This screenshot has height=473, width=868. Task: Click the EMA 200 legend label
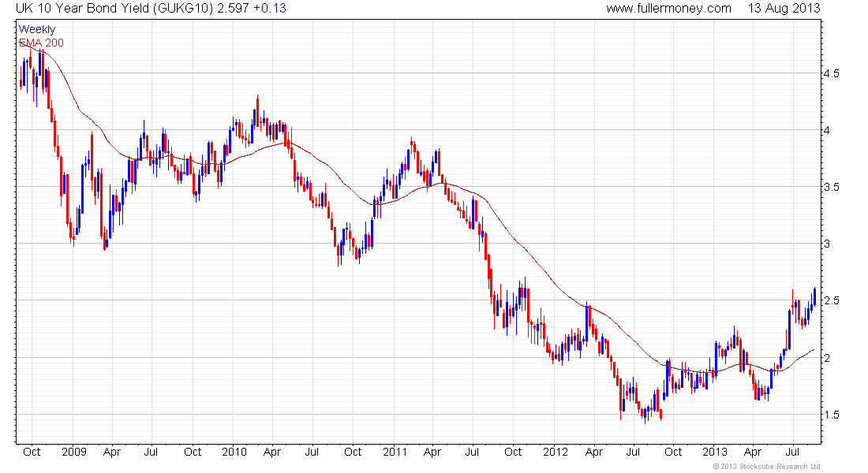click(x=42, y=43)
